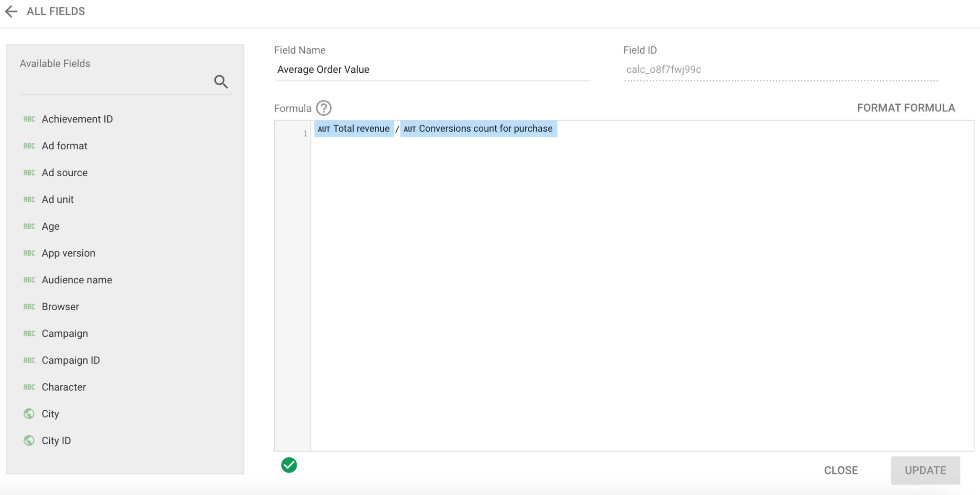
Task: Click the ABC icon beside Browser field
Action: coord(29,306)
